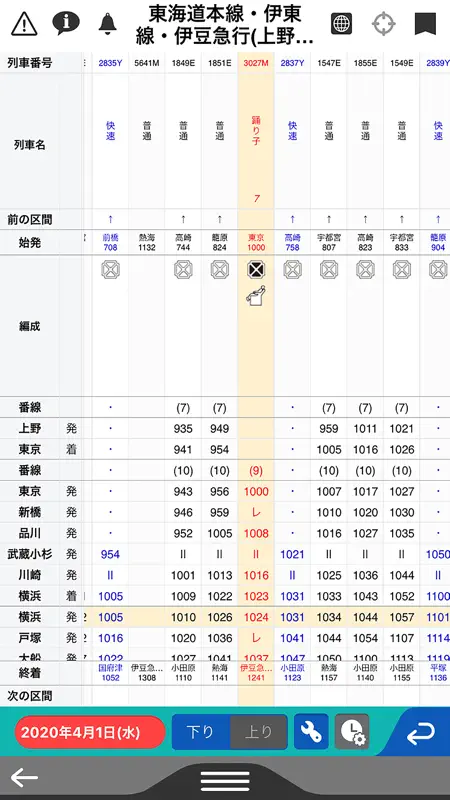This screenshot has width=450, height=800.
Task: Tap the origin 宇都宮 807 cell
Action: pos(329,242)
